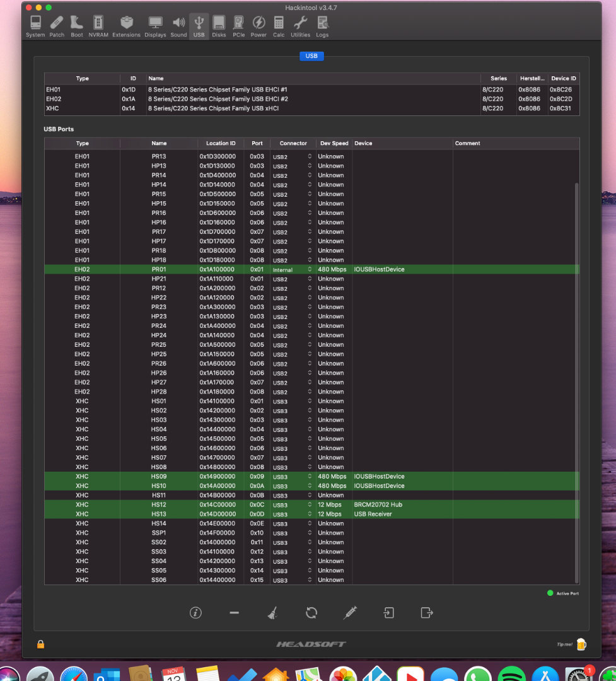Open the NVRAM toolbar section
This screenshot has height=681, width=616.
tap(98, 26)
